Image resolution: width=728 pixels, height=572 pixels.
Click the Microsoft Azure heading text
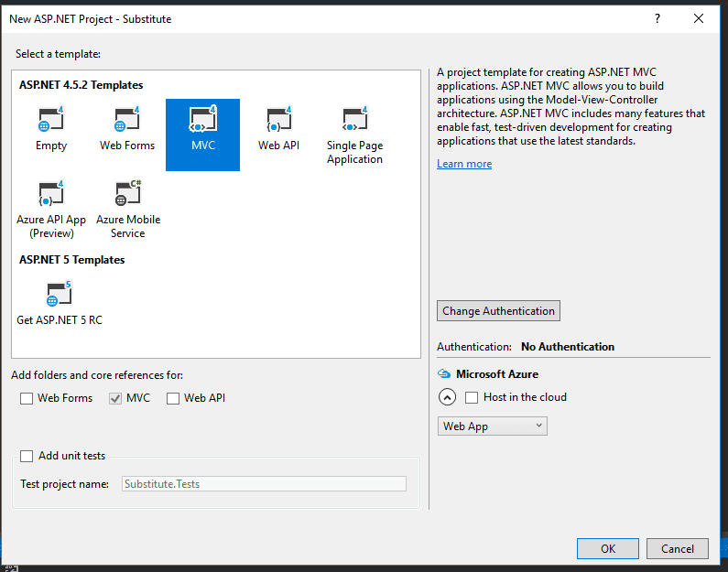[x=497, y=374]
